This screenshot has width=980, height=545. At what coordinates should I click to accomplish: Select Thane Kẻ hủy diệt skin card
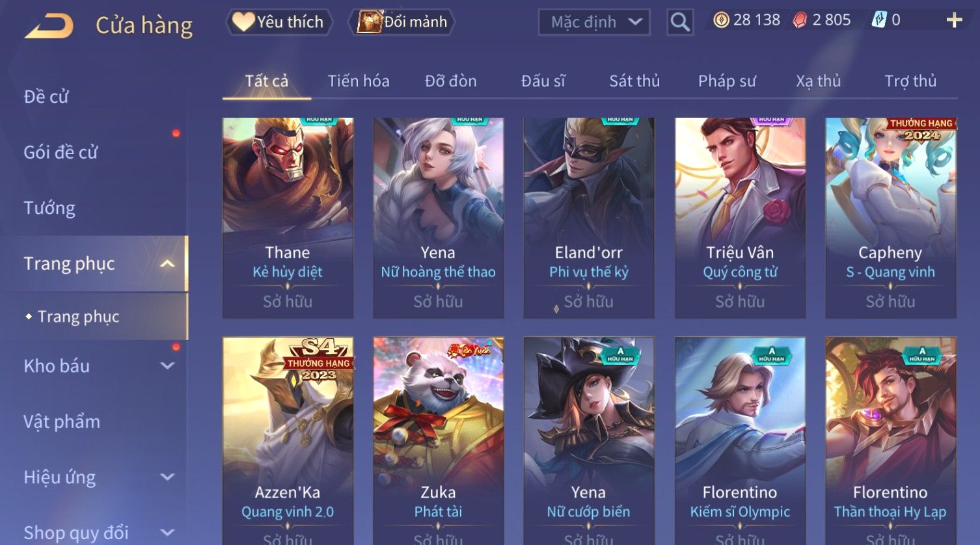[288, 218]
